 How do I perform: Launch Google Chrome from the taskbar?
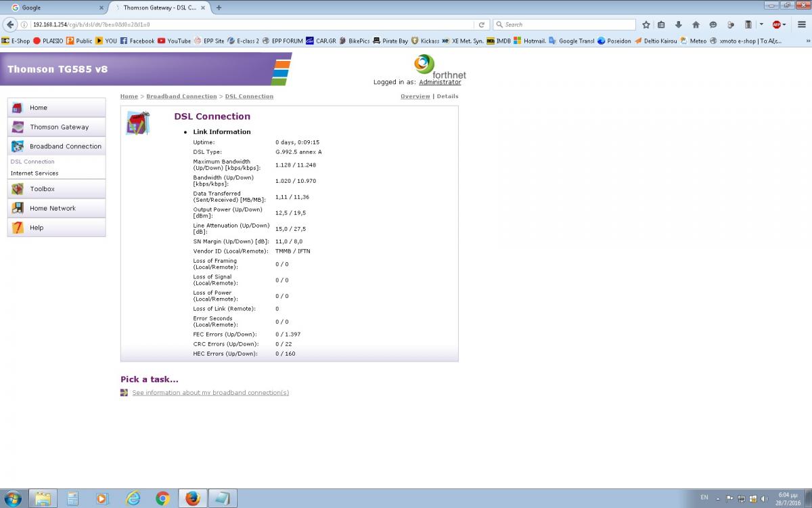(162, 499)
